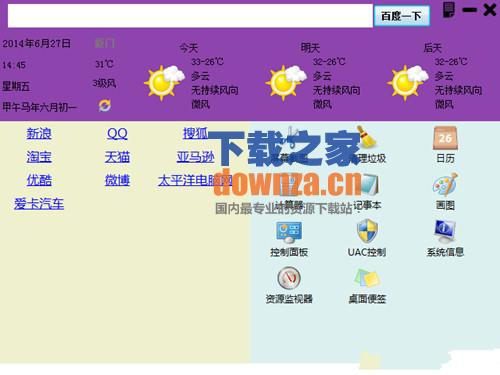Launch 记事本 notepad
The width and height of the screenshot is (500, 375).
pos(368,184)
